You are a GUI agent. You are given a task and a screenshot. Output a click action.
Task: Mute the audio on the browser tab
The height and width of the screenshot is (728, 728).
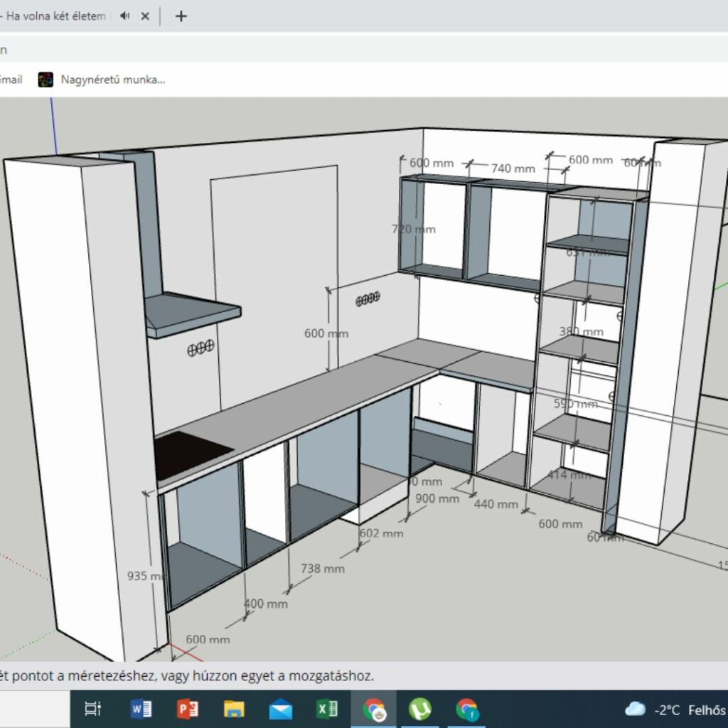pos(124,16)
